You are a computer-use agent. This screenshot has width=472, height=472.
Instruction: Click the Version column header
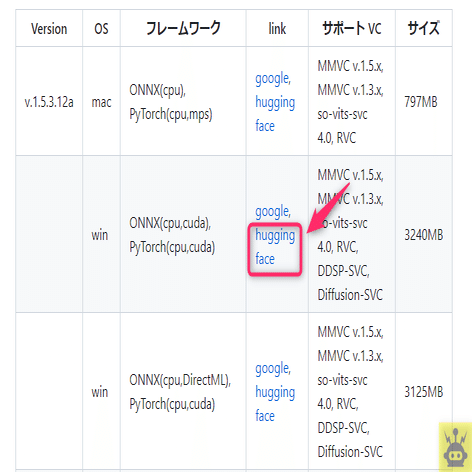49,28
